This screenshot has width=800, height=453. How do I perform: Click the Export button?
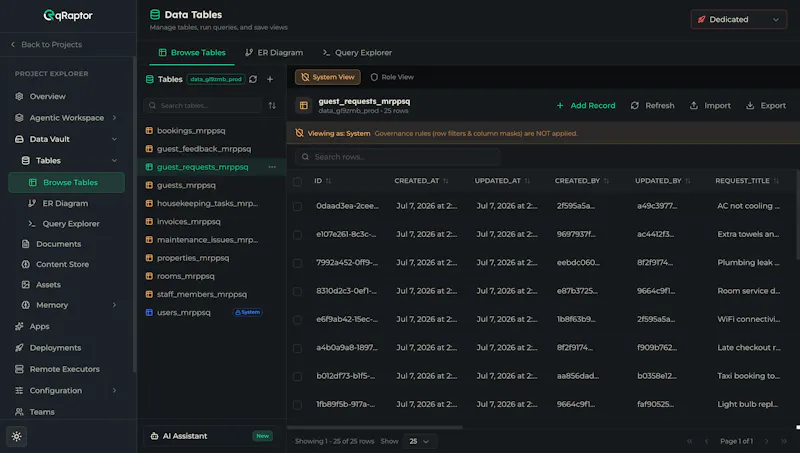click(x=766, y=106)
